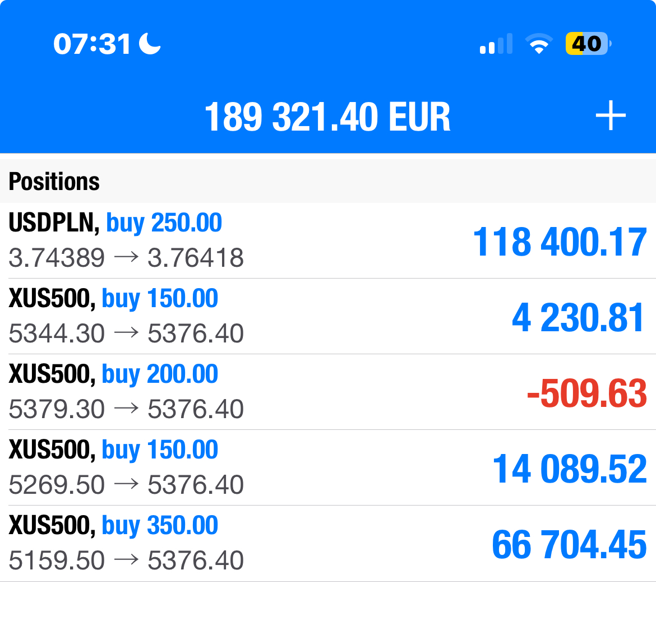Open XUS500 buy 350.00 position

click(x=328, y=543)
